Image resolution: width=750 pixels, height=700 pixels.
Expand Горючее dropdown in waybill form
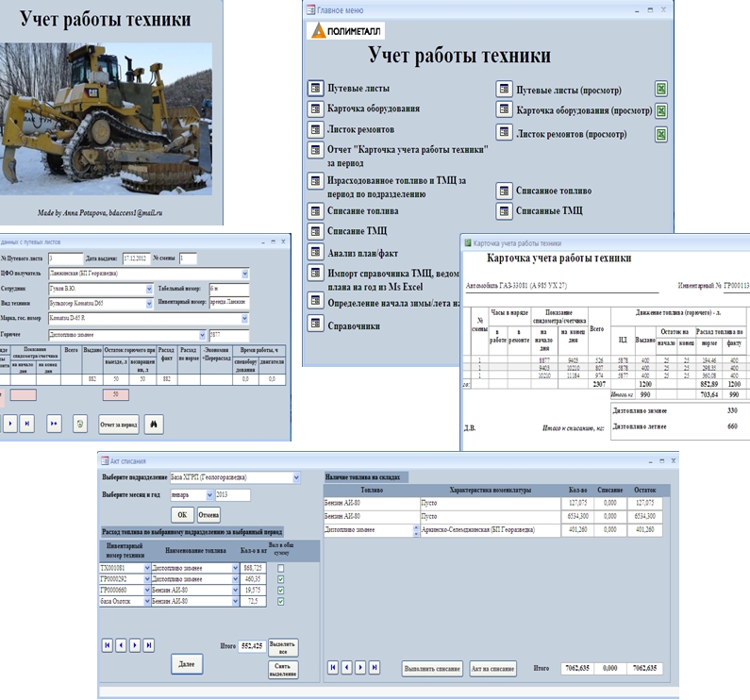pos(202,335)
